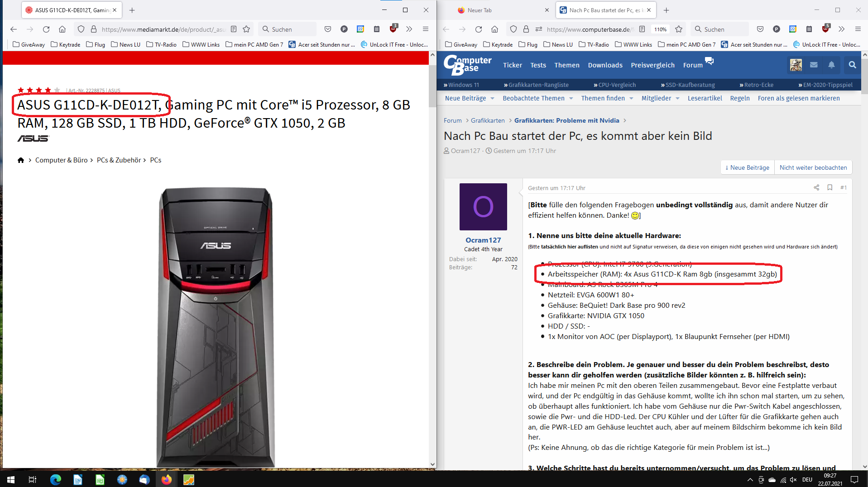Click ComputerBase logo

tap(467, 65)
